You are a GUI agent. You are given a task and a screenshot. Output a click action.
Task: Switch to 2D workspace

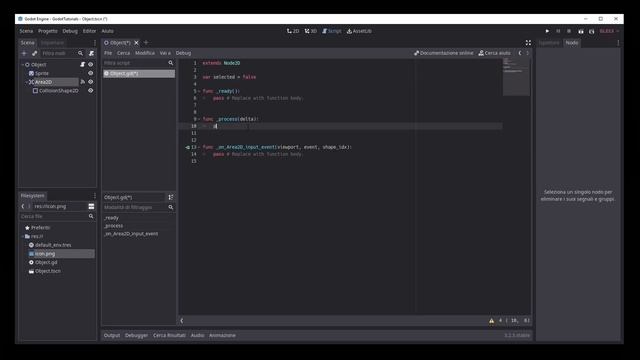293,31
